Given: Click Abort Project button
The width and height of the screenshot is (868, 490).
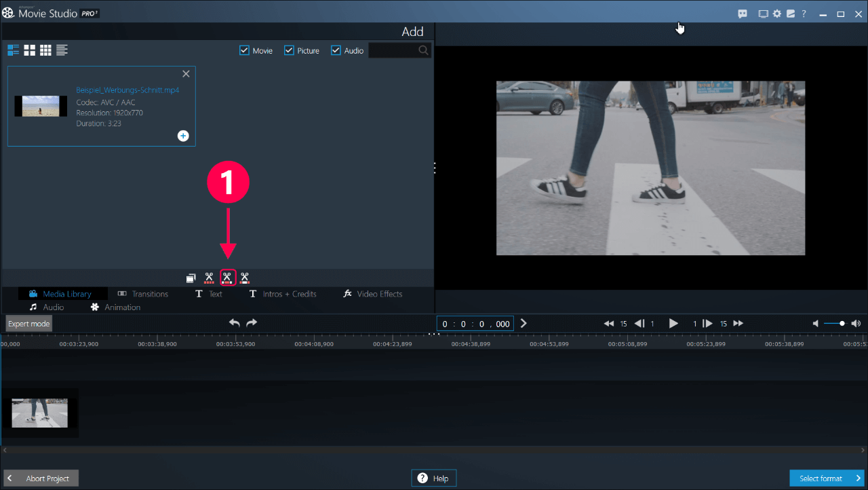Looking at the screenshot, I should [x=41, y=478].
